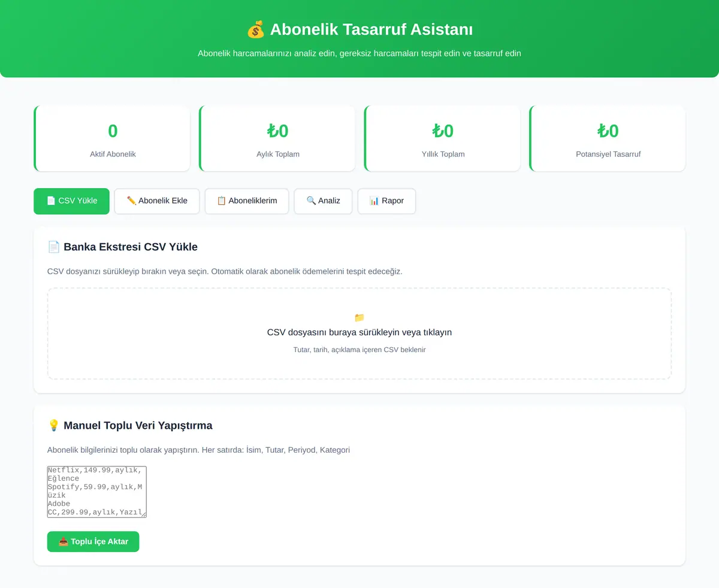
Task: Click the 'Manuel Toplu Veri Yapıştırma' heading
Action: coord(138,425)
